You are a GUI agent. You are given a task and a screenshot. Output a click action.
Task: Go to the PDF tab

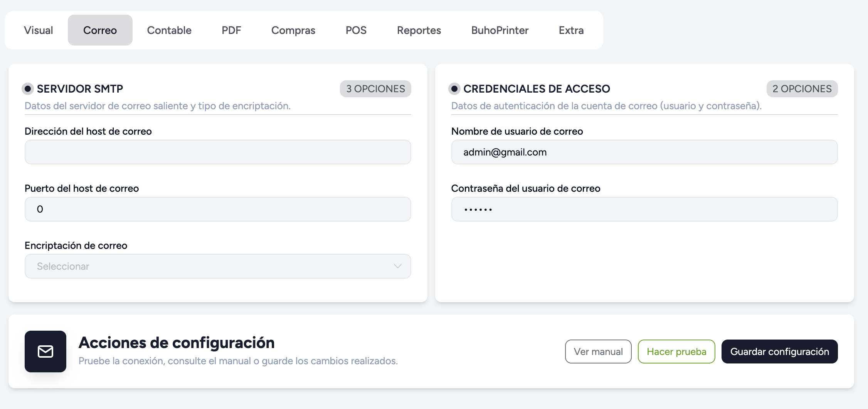click(x=231, y=30)
